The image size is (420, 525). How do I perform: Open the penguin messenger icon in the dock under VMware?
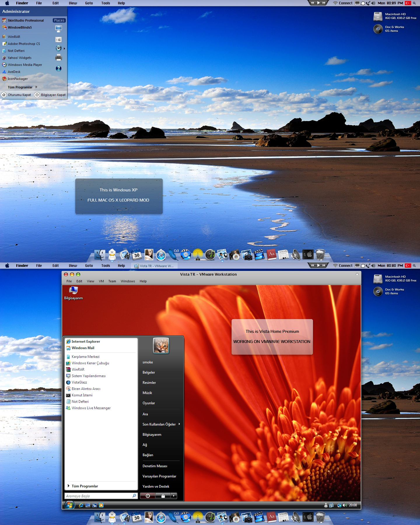click(x=112, y=517)
